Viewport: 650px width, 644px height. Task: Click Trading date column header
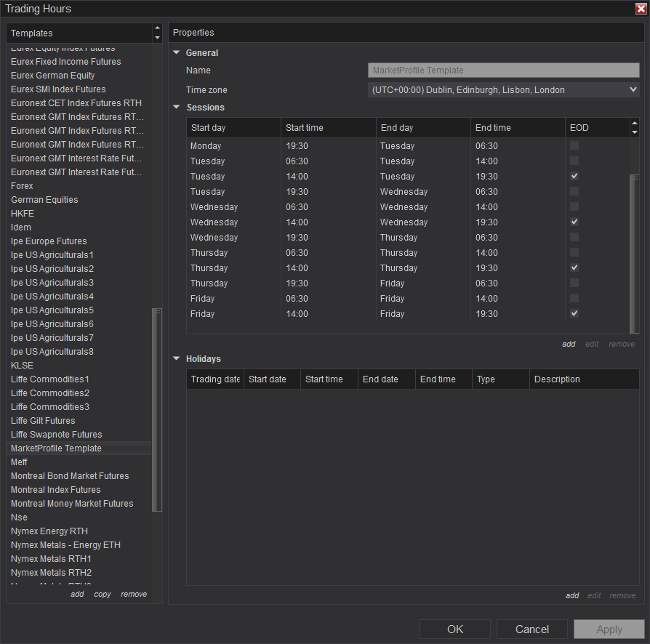[x=215, y=379]
